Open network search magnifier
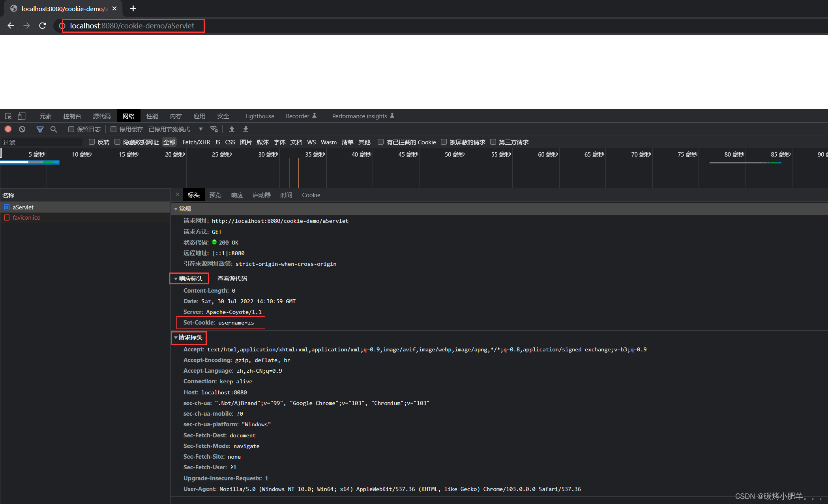 54,129
